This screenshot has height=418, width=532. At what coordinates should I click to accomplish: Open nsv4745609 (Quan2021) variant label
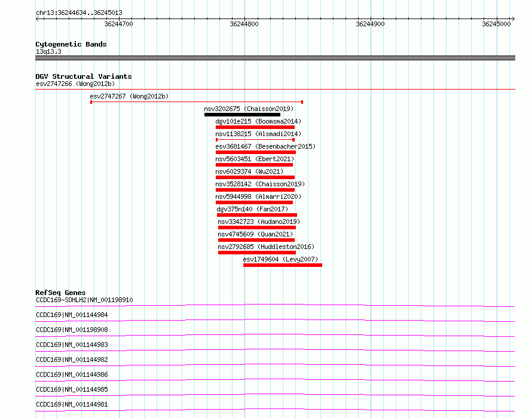[x=255, y=234]
